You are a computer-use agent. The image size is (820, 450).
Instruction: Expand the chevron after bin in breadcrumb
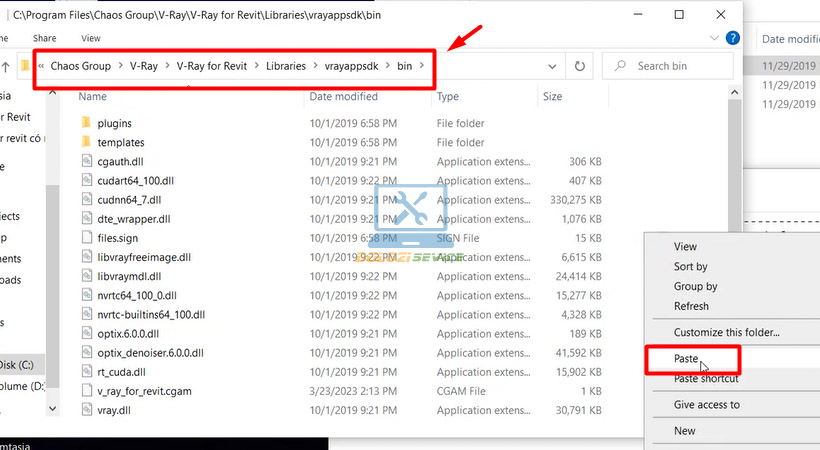coord(422,66)
